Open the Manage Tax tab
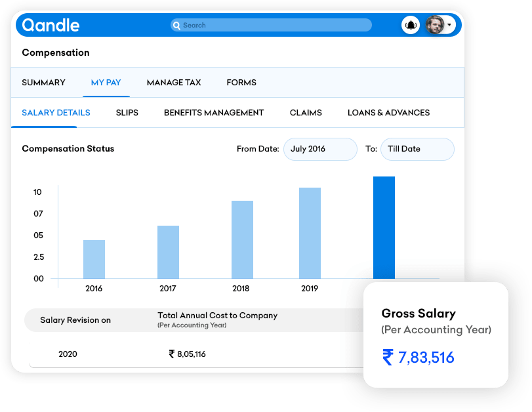The image size is (532, 412). (174, 83)
